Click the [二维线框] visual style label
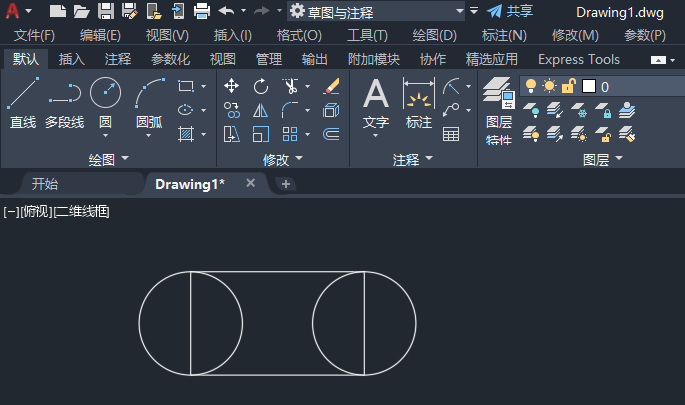The image size is (685, 405). click(x=81, y=211)
